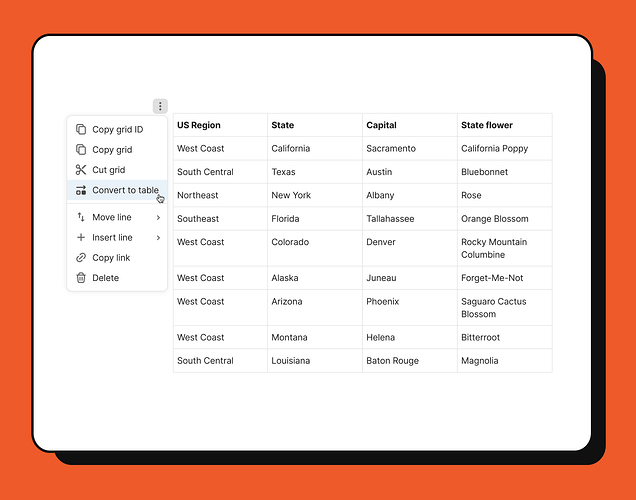Click the copy icon beside Copy grid
The width and height of the screenshot is (636, 500).
coord(81,150)
